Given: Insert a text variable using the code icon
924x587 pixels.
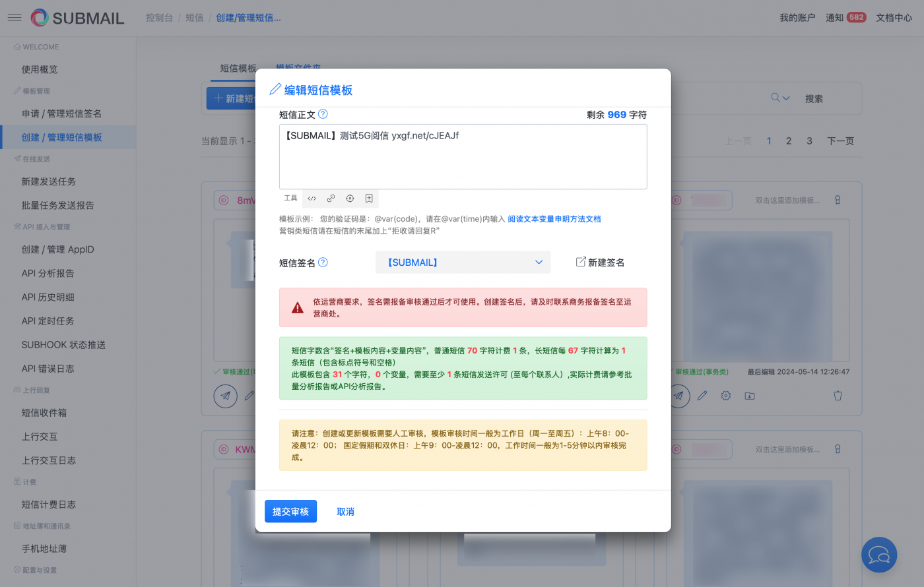Looking at the screenshot, I should pyautogui.click(x=312, y=198).
